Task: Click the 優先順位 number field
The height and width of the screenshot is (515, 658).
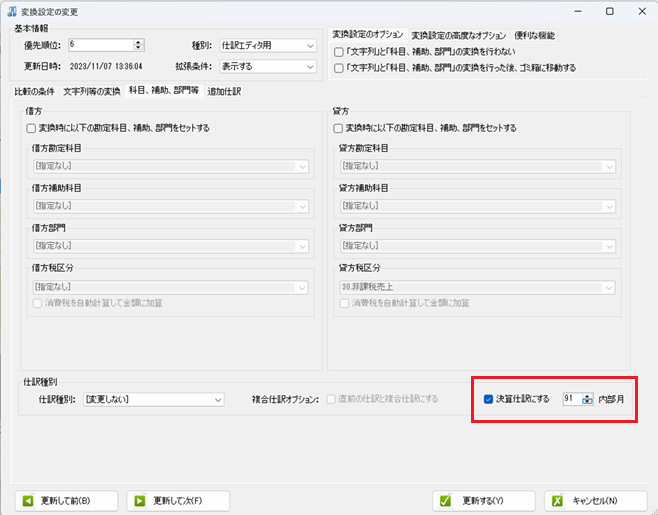Action: pos(98,45)
